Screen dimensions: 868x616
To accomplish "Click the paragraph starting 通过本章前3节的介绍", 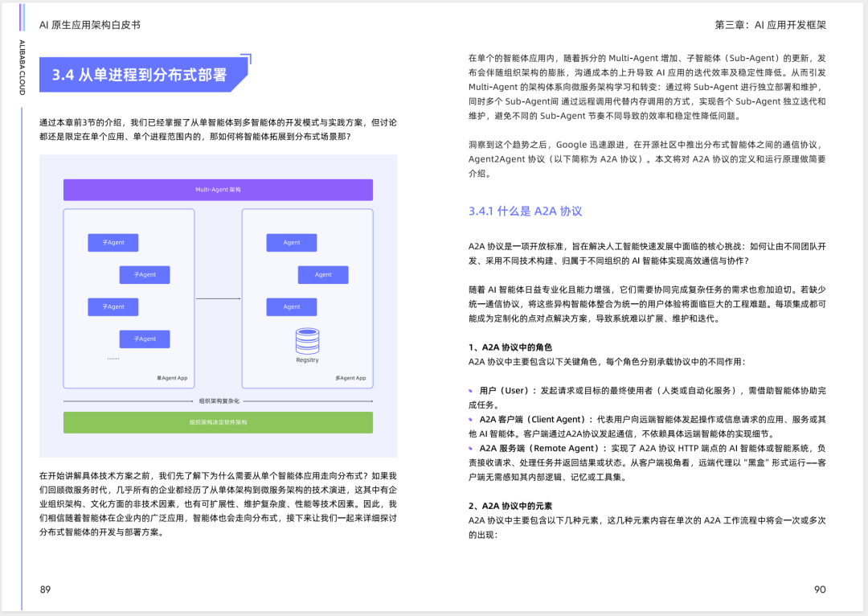I will (218, 129).
